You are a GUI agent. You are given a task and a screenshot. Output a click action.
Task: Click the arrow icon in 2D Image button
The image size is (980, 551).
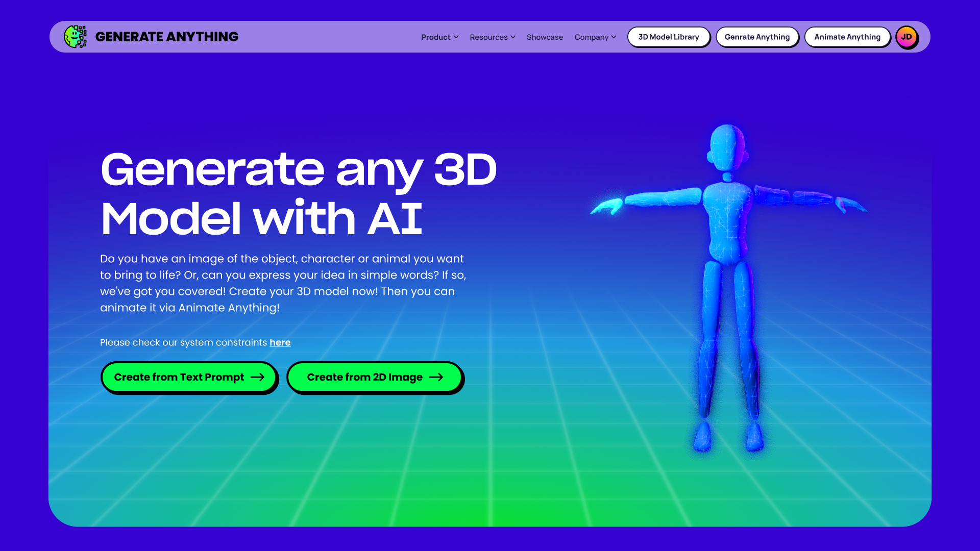(436, 378)
